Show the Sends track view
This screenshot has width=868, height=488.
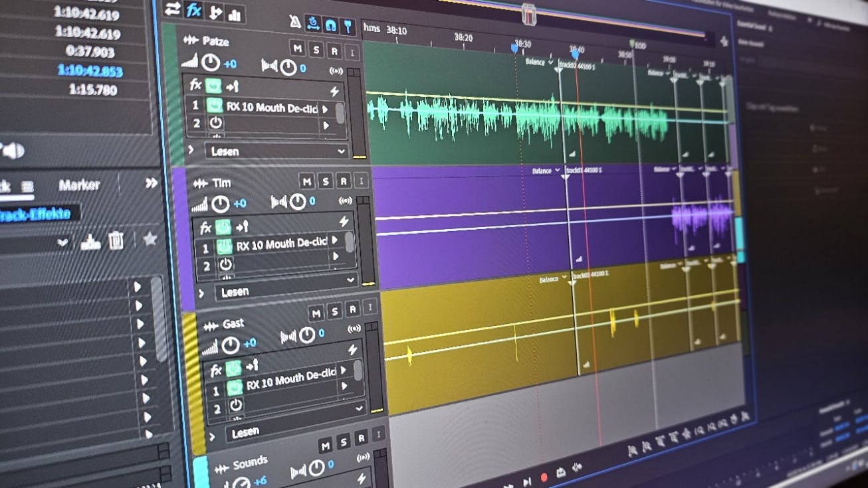click(215, 11)
